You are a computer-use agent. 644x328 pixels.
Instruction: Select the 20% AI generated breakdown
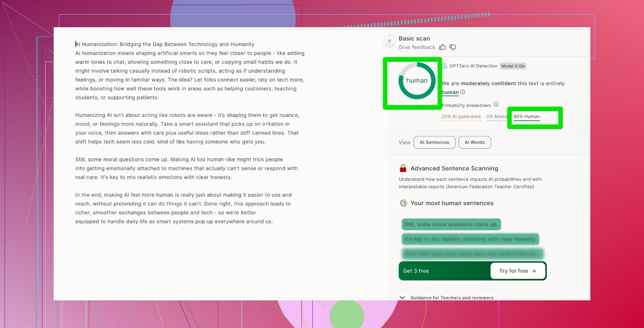click(461, 117)
